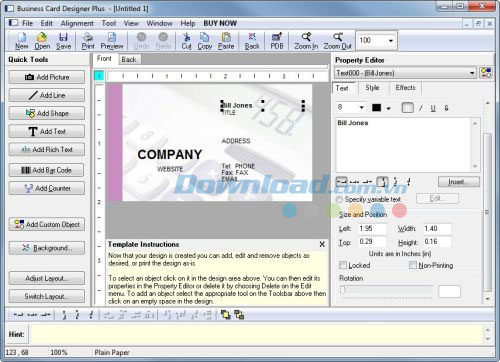
Task: Click align right icon in bottom toolbar
Action: coord(45,314)
